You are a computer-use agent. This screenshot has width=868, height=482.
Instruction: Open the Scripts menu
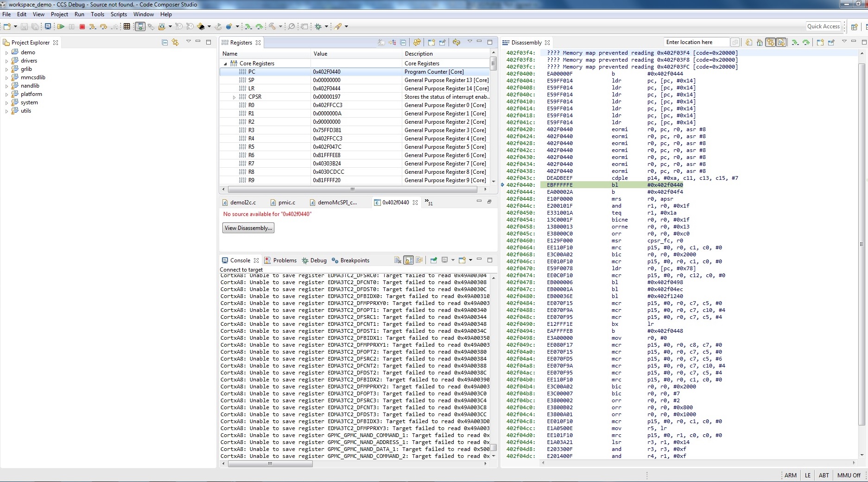(119, 14)
